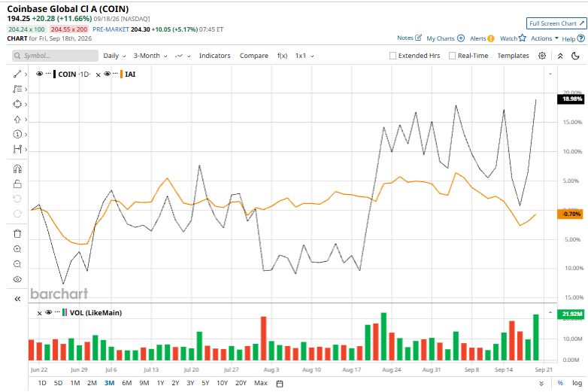588x392 pixels.
Task: Expand the Actions dropdown menu
Action: coord(544,38)
